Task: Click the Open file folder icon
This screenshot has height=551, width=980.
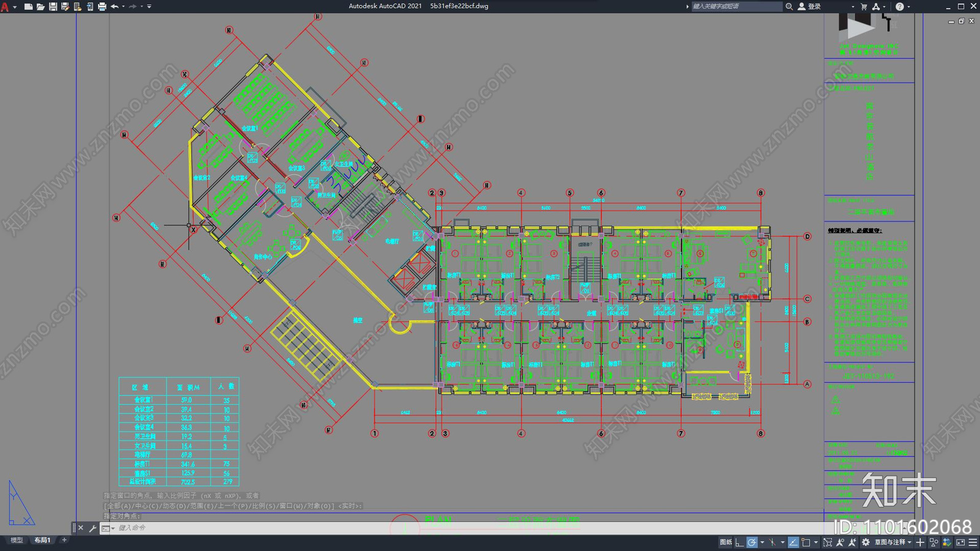Action: (40, 6)
